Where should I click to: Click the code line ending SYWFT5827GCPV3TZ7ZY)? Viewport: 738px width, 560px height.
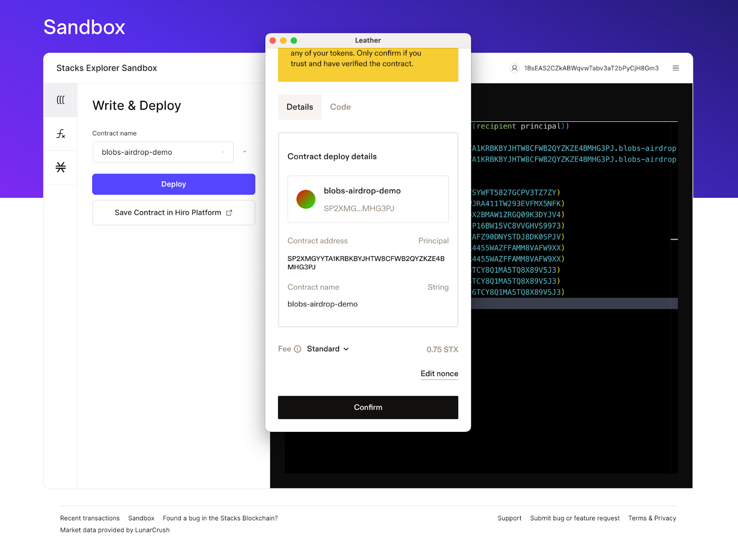tap(516, 193)
